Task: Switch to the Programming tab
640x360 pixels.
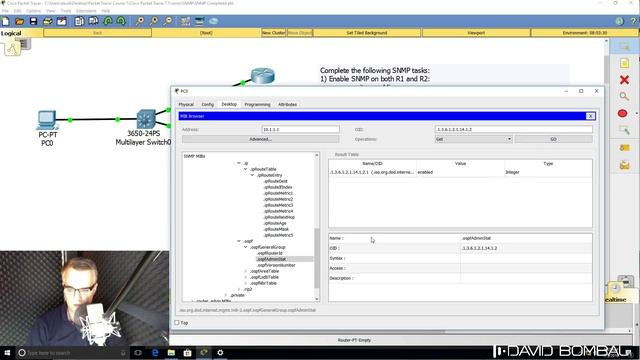Action: click(x=257, y=104)
